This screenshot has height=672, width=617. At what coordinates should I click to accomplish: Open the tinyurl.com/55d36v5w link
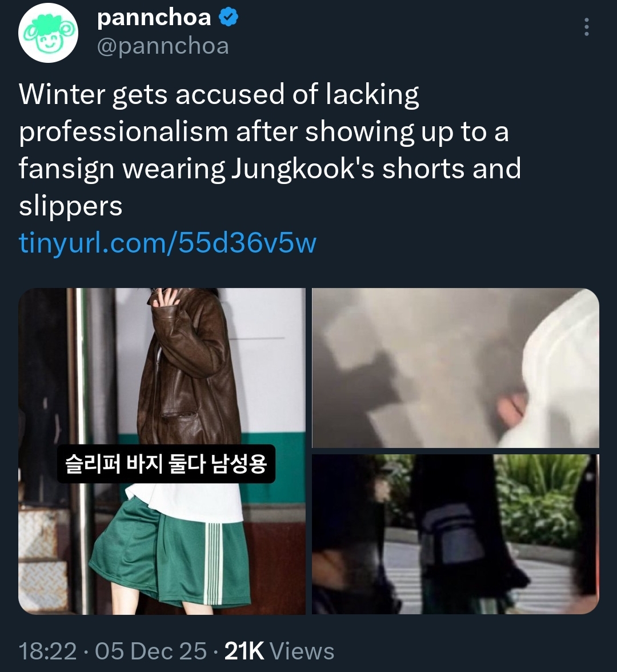click(167, 243)
